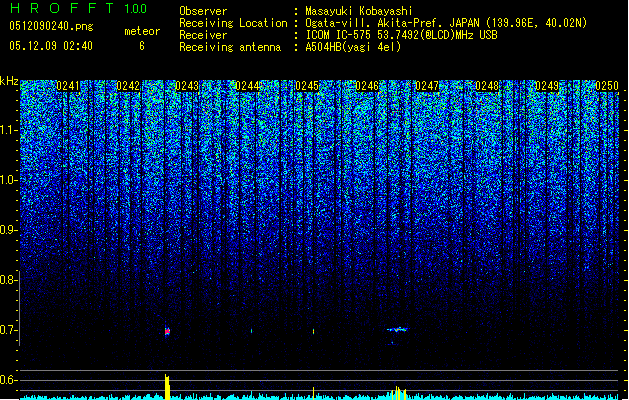Viewport: 629px width, 400px height.
Task: Click the 0250 time marker
Action: (607, 86)
